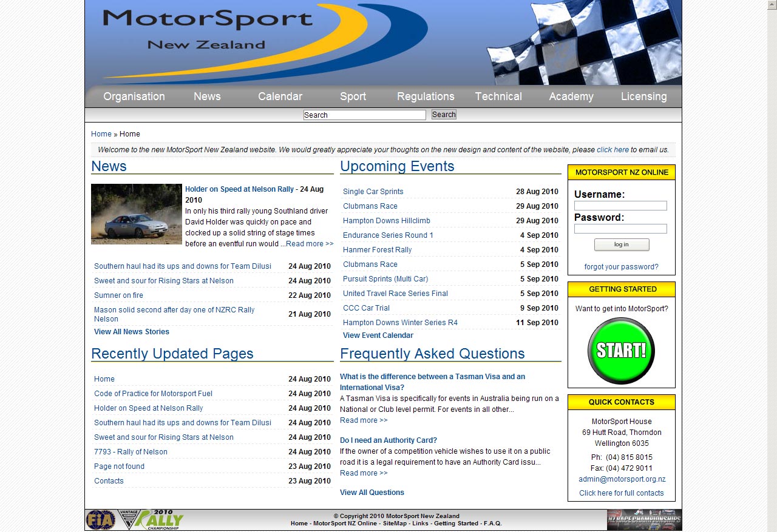Open Contacts in Recently Updated Pages

[x=109, y=481]
